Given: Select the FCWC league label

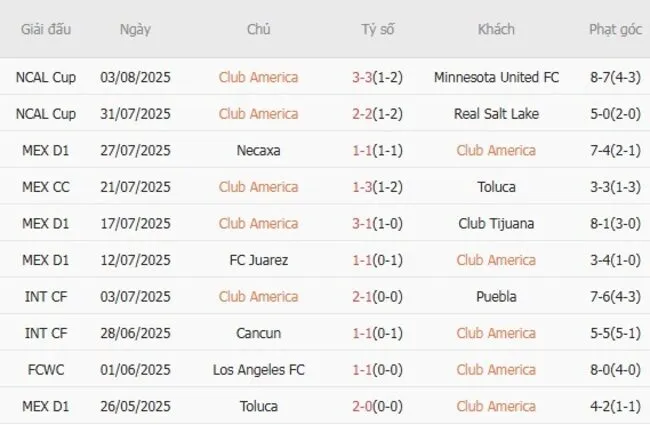Looking at the screenshot, I should (x=45, y=370).
